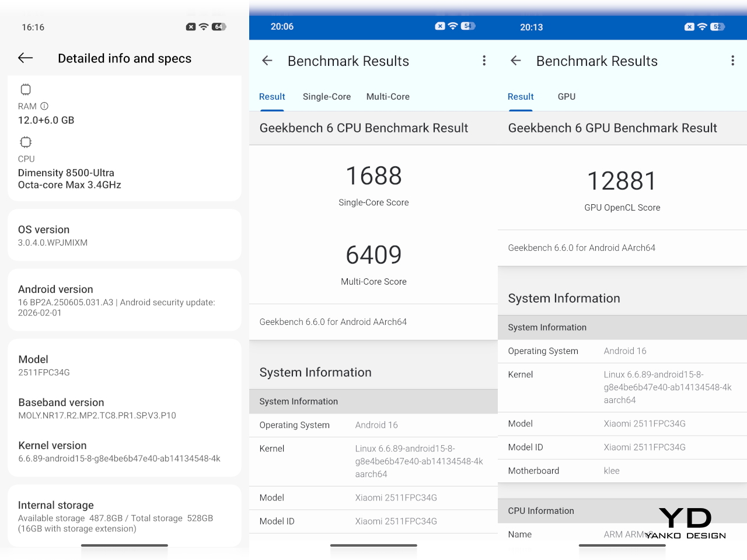Tap the OS version card
Image resolution: width=747 pixels, height=560 pixels.
[124, 235]
